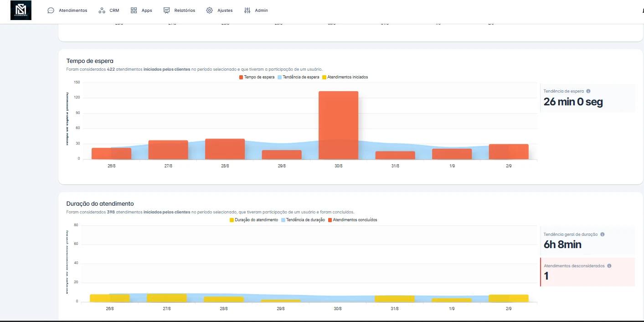The height and width of the screenshot is (322, 644).
Task: Click the '80' y-axis label
Action: coord(76,225)
